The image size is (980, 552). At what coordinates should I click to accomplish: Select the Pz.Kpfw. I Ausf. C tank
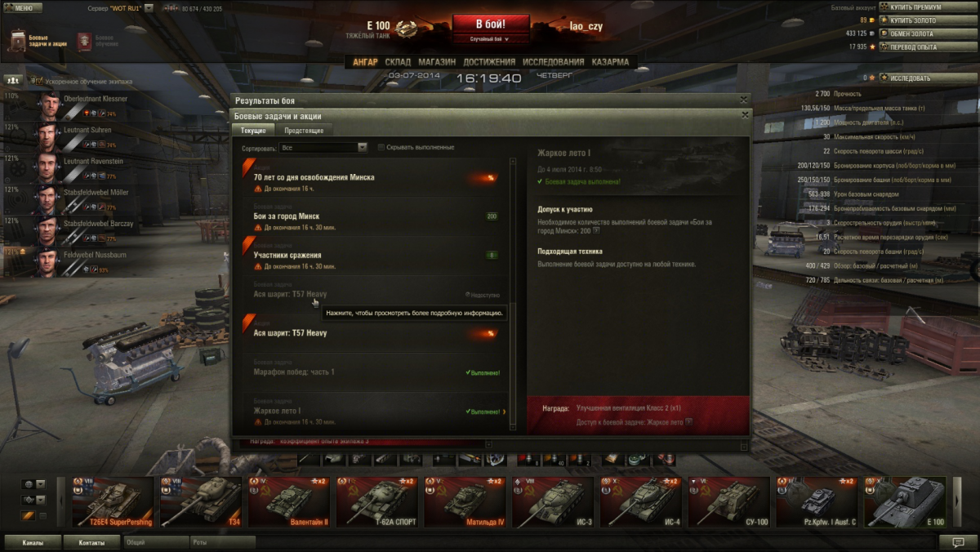click(x=820, y=501)
